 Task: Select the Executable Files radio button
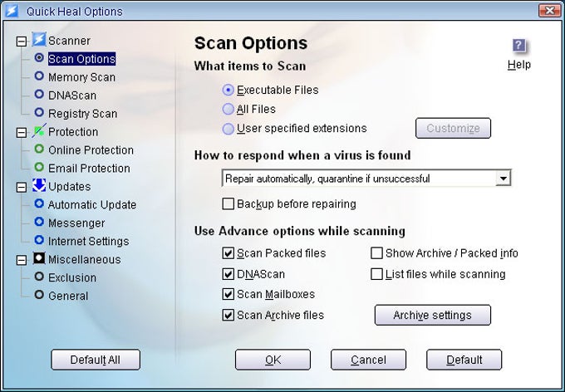coord(228,90)
